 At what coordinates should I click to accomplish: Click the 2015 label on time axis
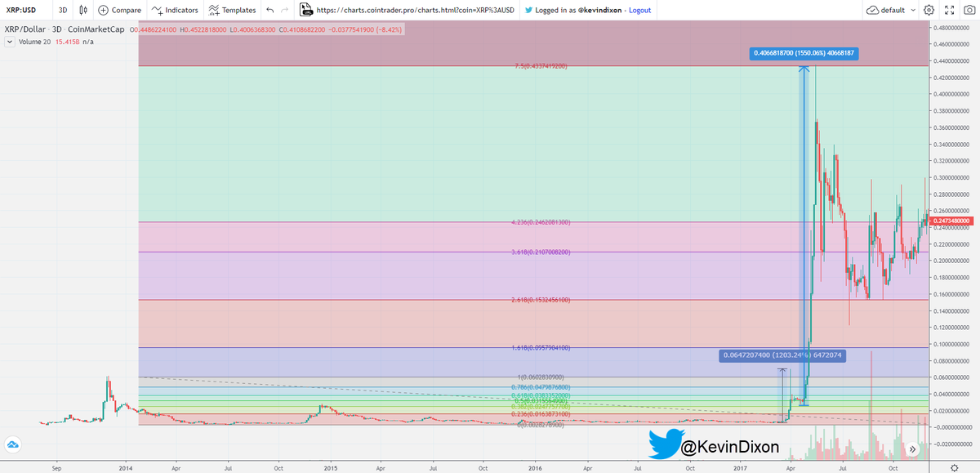click(330, 469)
